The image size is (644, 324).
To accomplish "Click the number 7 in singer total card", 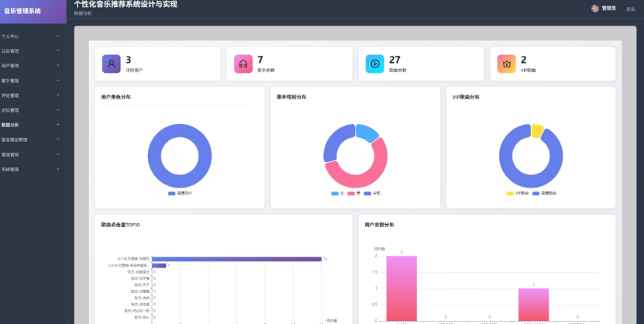I will 260,60.
